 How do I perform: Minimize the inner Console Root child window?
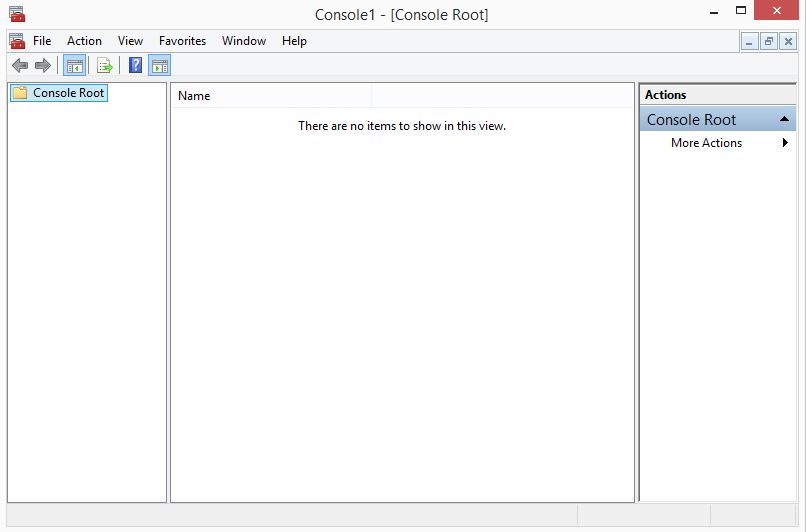click(x=749, y=42)
